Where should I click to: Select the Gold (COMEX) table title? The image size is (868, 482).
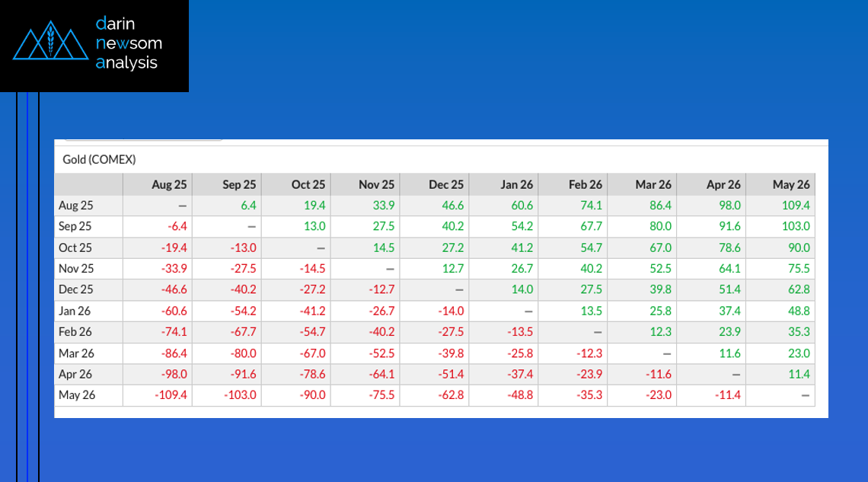click(99, 160)
